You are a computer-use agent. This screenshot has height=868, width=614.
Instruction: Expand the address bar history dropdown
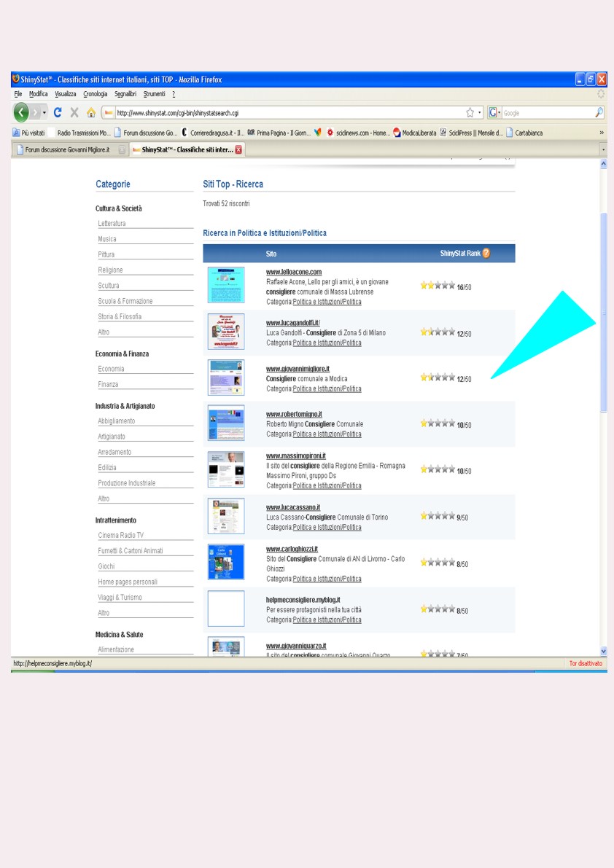480,113
